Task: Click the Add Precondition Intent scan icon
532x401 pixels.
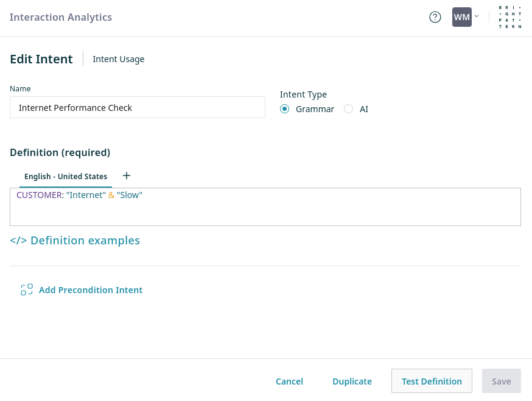Action: [27, 290]
